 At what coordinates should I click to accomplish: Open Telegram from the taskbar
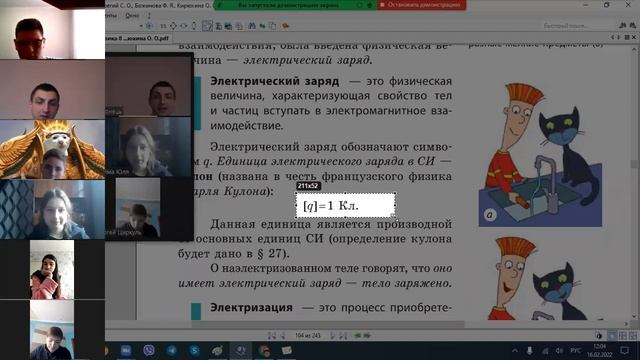coord(171,350)
